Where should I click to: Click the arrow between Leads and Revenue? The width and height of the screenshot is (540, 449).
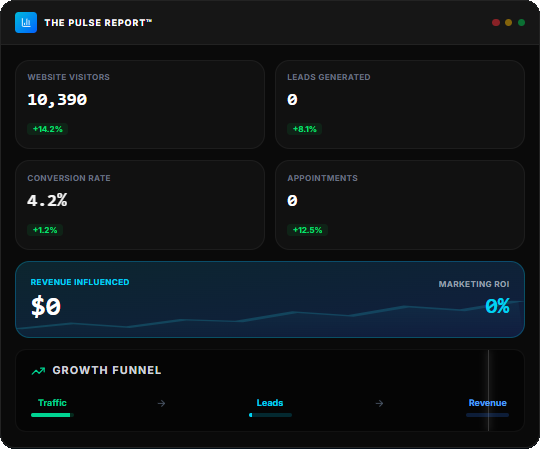(x=379, y=403)
